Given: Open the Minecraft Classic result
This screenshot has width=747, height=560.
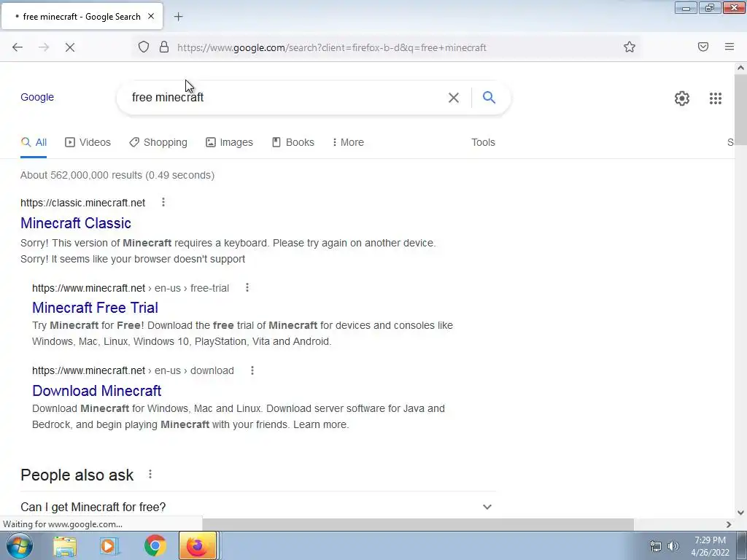Looking at the screenshot, I should (76, 223).
